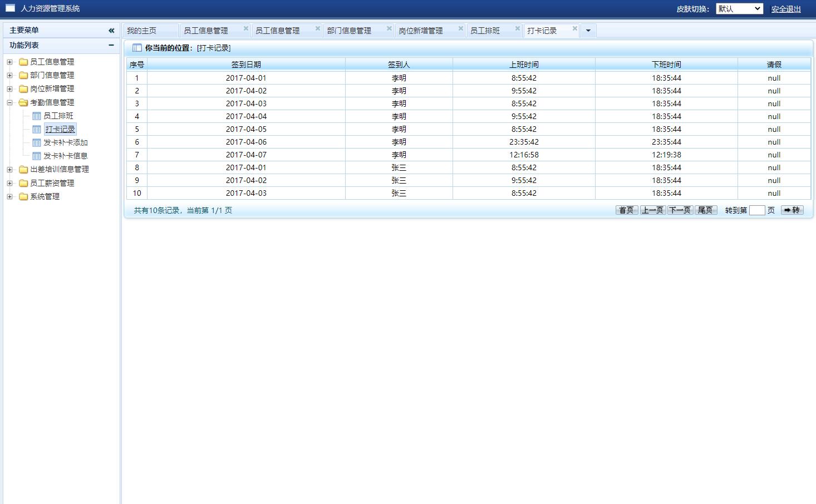Screen dimensions: 816x504
Task: Click the 员工薪资管理 folder icon
Action: (x=23, y=183)
